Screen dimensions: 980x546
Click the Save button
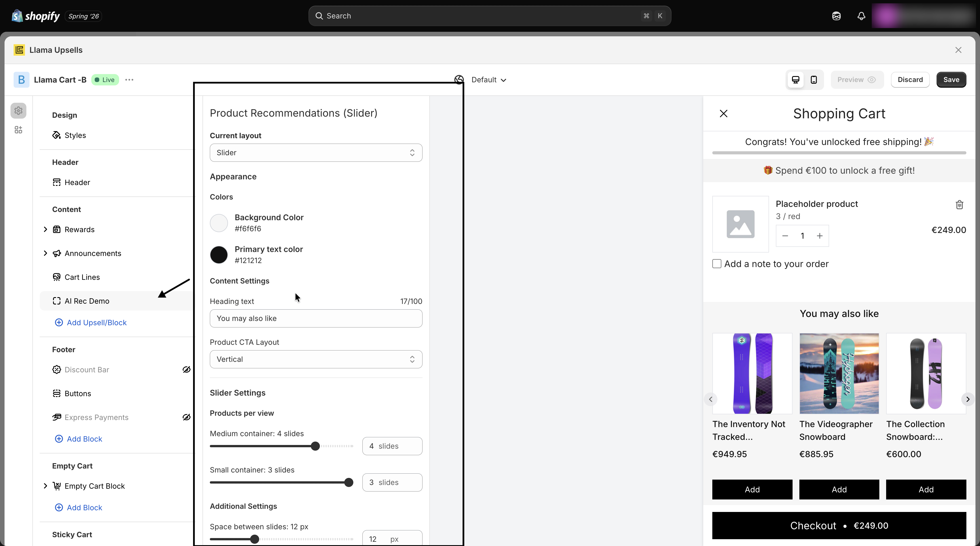(x=951, y=79)
